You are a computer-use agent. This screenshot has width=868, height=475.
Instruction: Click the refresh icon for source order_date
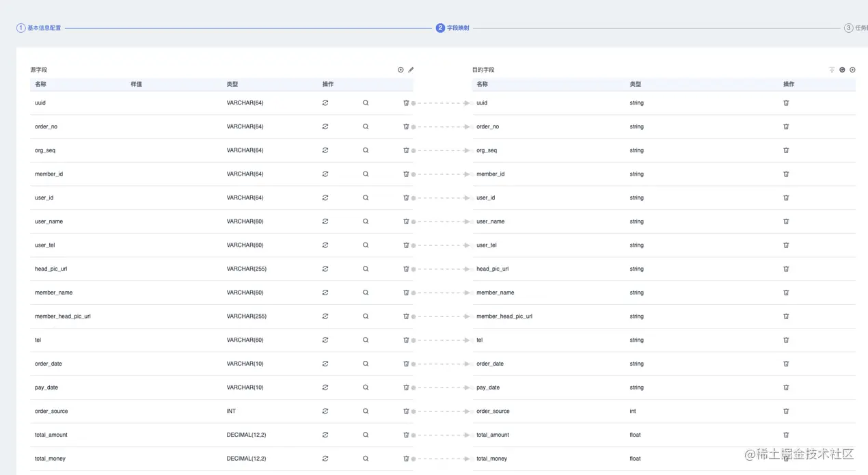click(x=325, y=364)
